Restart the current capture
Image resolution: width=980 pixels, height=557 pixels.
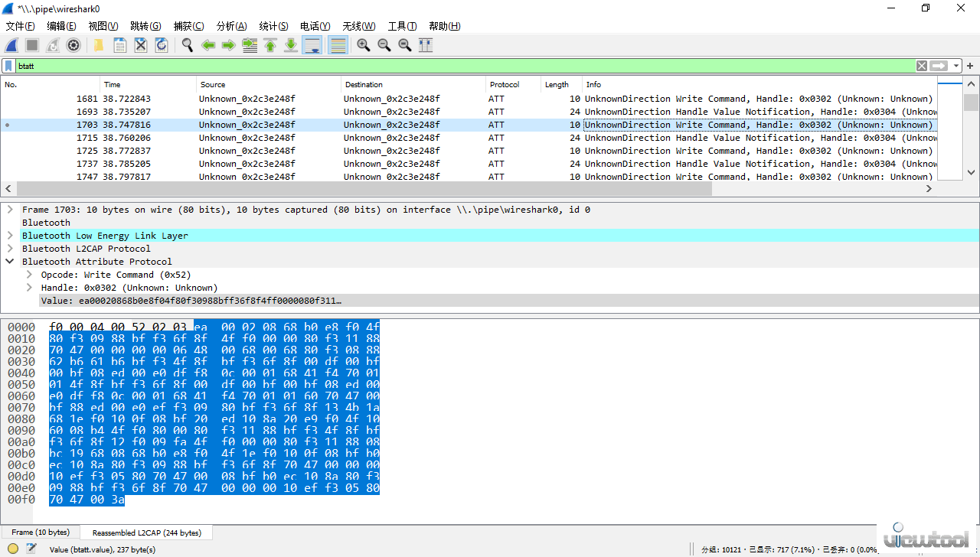pos(53,45)
